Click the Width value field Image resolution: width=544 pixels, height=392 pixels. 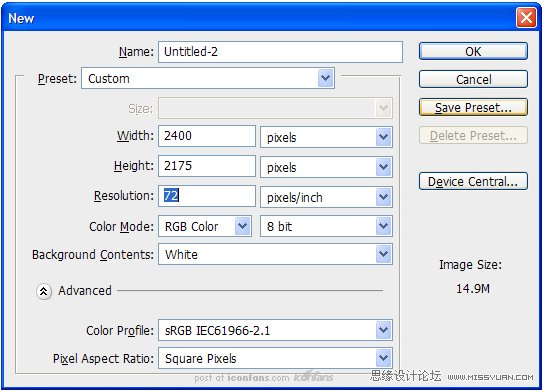coord(207,136)
